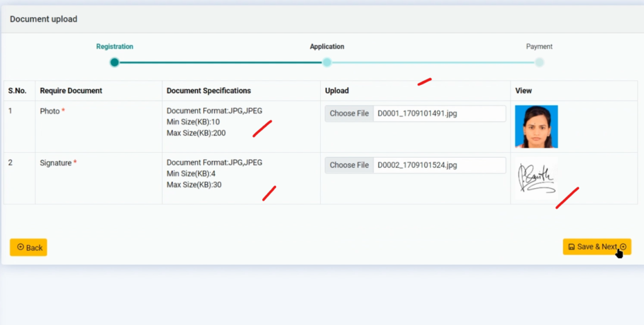
Task: Click the D0001_1709101491.jpg file name field
Action: pyautogui.click(x=439, y=114)
